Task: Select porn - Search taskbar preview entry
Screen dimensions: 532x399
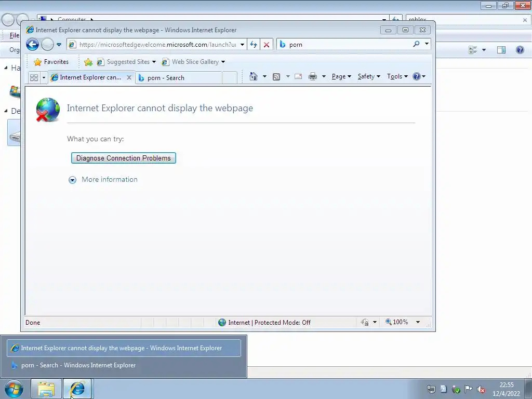Action: coord(124,365)
